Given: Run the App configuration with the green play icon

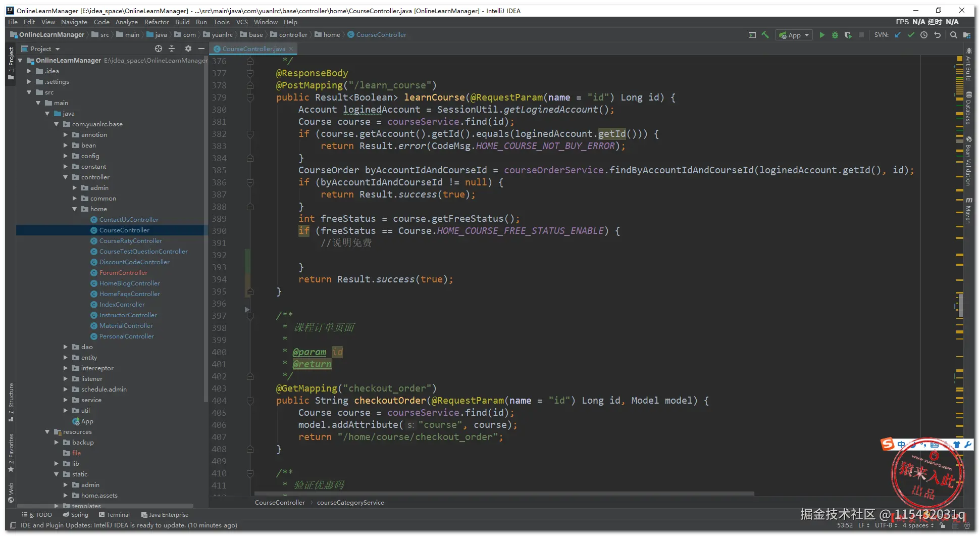Looking at the screenshot, I should pos(822,35).
